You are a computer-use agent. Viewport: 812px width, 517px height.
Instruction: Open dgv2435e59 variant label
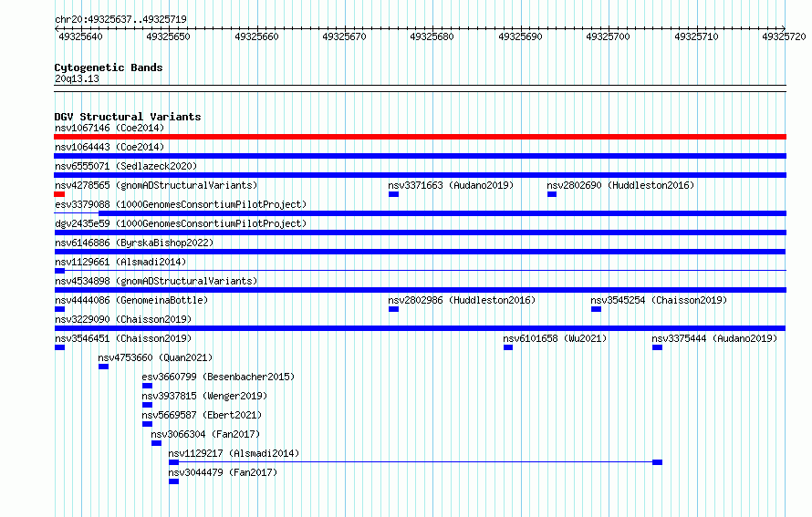pyautogui.click(x=181, y=223)
